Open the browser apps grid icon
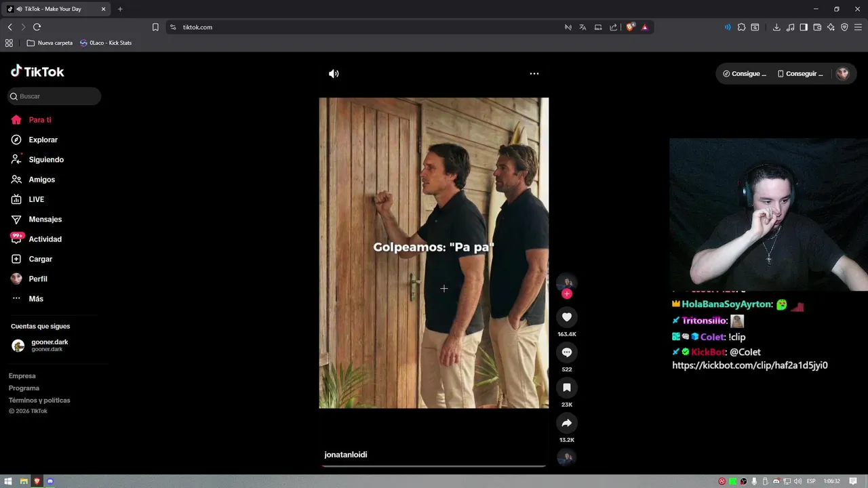Screen dimensions: 868x488 (x=9, y=43)
